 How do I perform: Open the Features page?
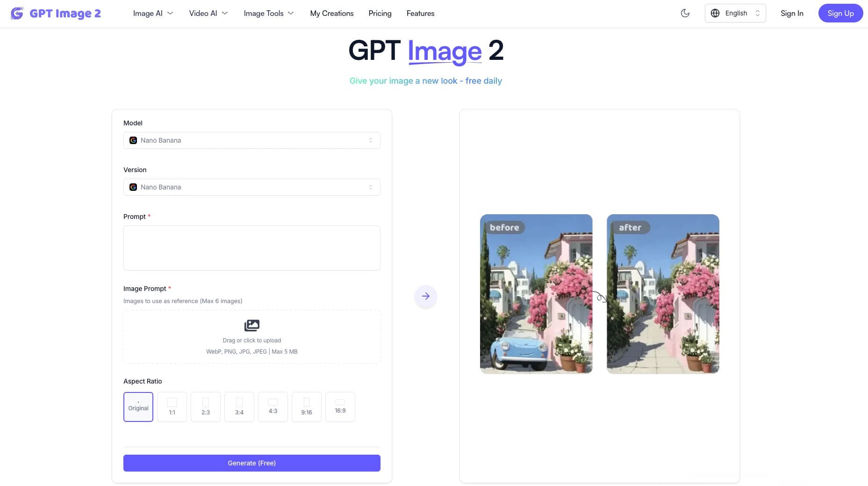(421, 13)
